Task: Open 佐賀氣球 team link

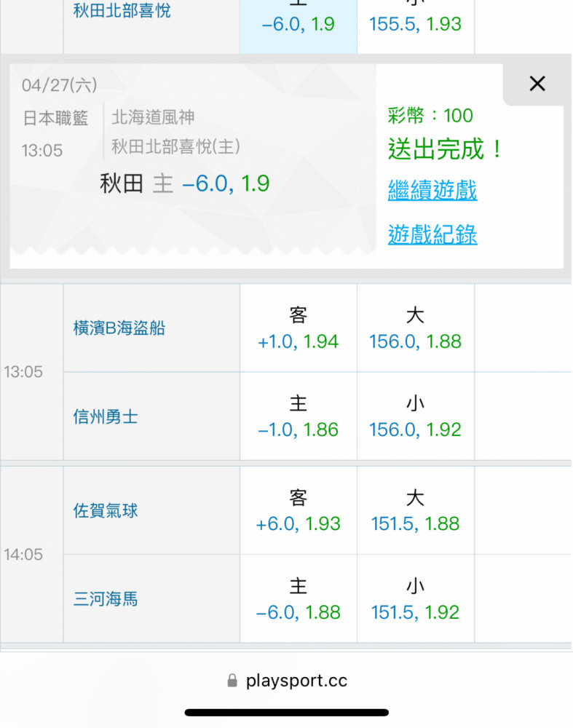Action: tap(106, 511)
